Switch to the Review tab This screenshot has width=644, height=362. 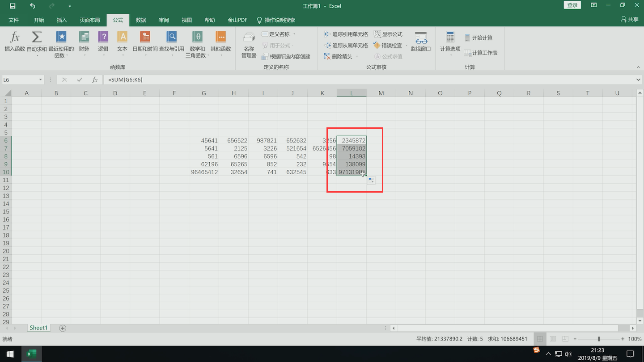164,20
